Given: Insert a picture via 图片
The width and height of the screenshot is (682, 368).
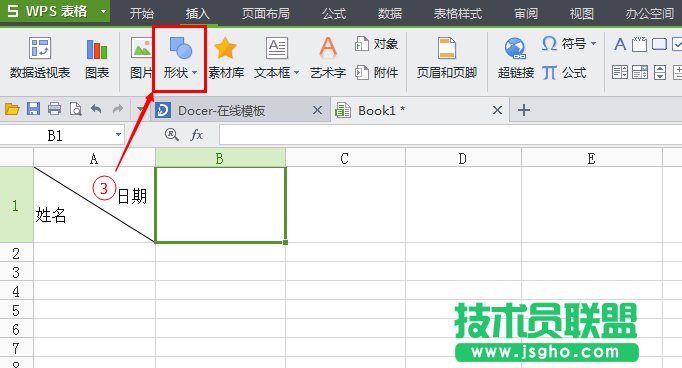Looking at the screenshot, I should [x=141, y=58].
